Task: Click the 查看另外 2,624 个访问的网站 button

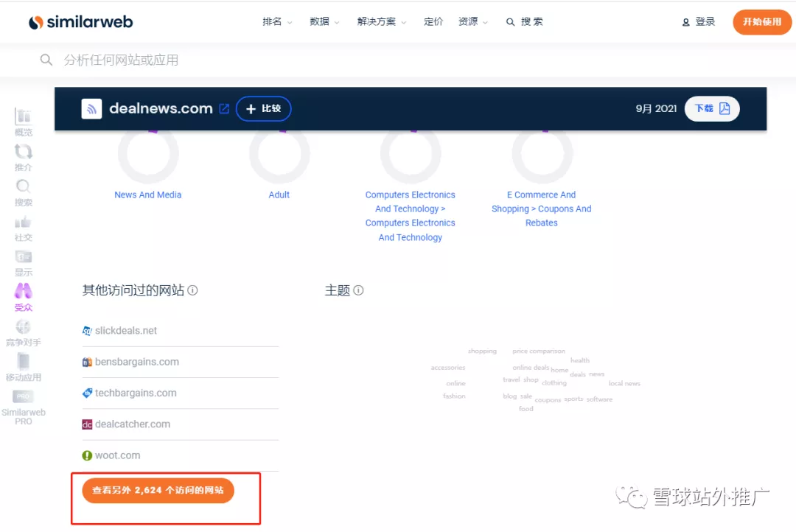Action: tap(157, 490)
